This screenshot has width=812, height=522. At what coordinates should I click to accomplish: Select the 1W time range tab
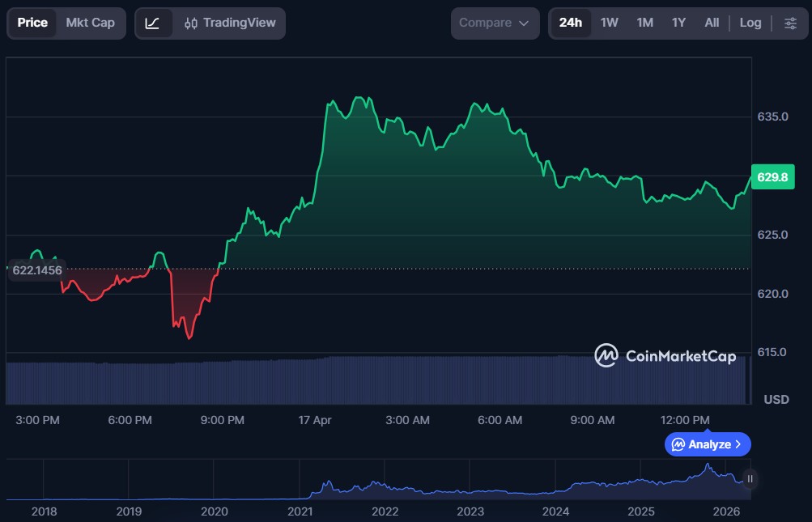[x=609, y=23]
